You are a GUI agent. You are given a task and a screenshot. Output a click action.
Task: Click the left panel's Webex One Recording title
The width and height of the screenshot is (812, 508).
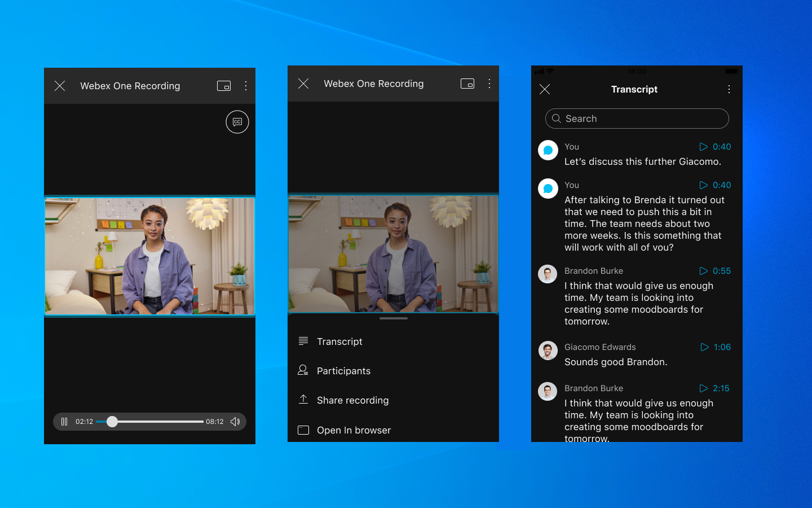pyautogui.click(x=130, y=86)
